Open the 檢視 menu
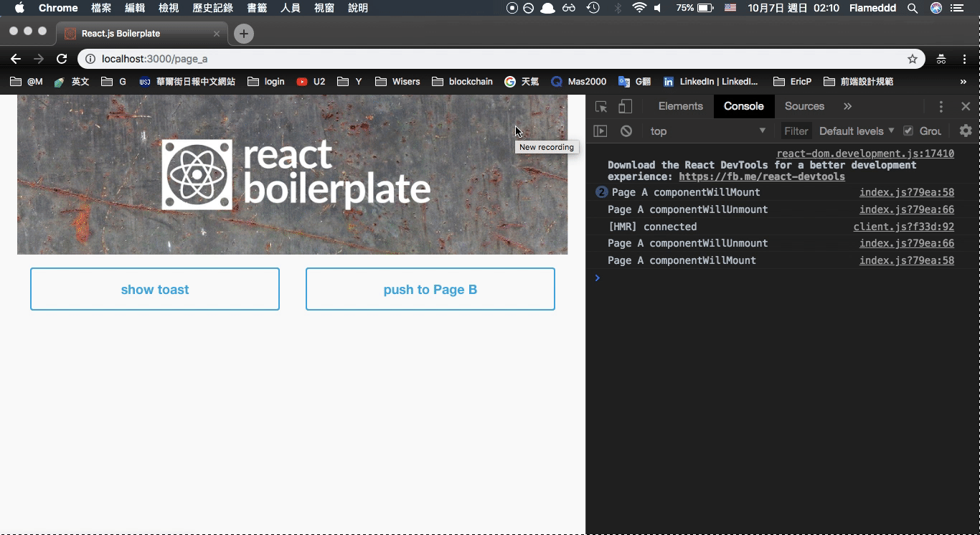The height and width of the screenshot is (535, 980). tap(169, 8)
